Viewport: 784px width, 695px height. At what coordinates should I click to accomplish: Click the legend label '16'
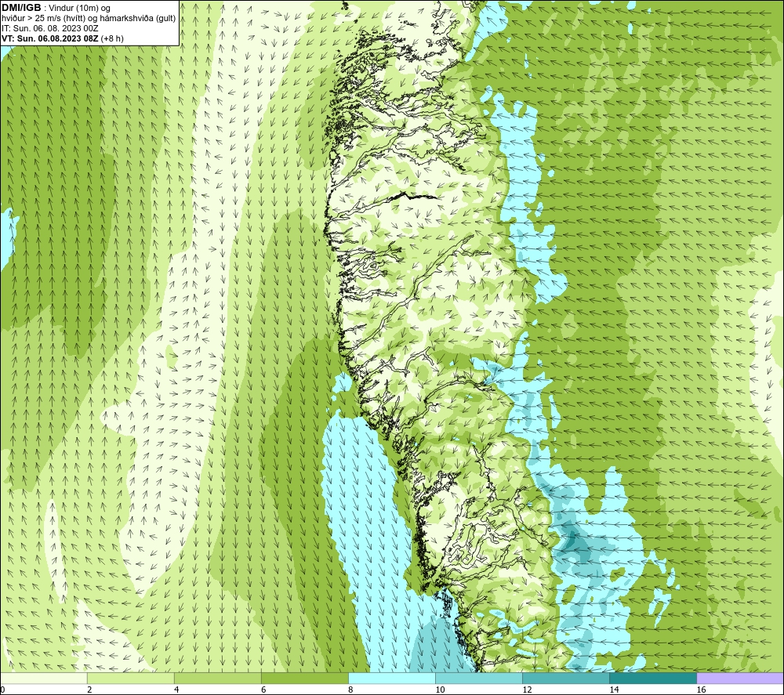[701, 690]
